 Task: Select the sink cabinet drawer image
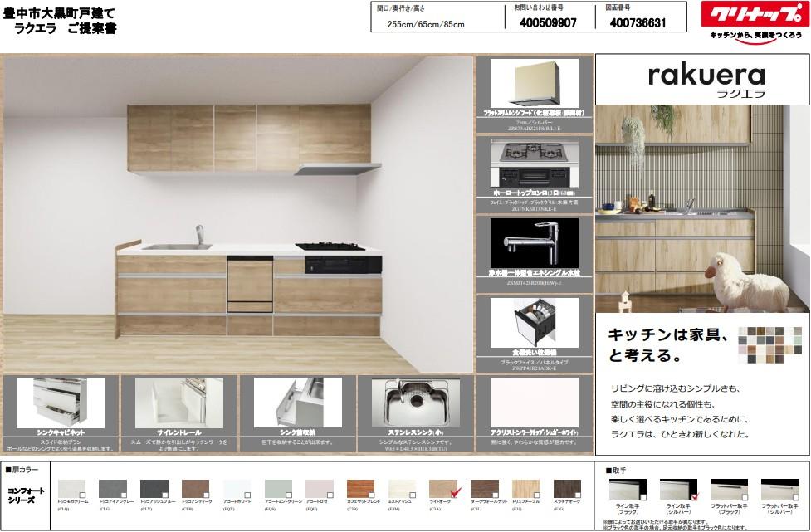point(60,403)
